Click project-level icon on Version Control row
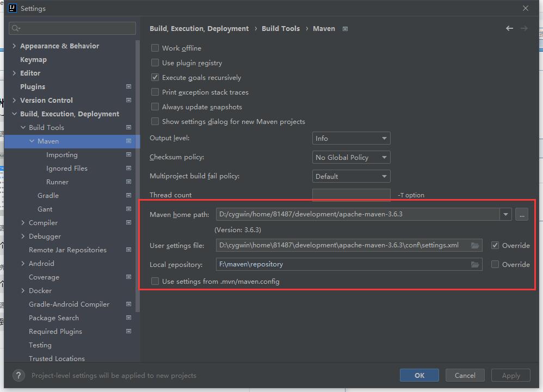543x392 pixels. click(128, 100)
